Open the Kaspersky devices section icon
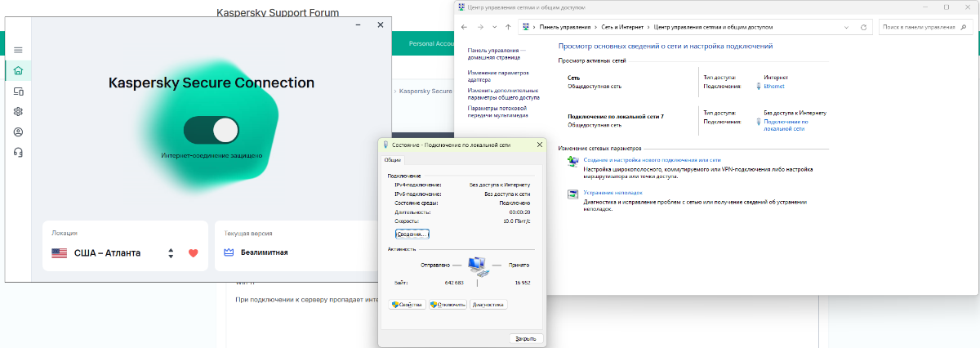The width and height of the screenshot is (980, 348). pos(18,91)
